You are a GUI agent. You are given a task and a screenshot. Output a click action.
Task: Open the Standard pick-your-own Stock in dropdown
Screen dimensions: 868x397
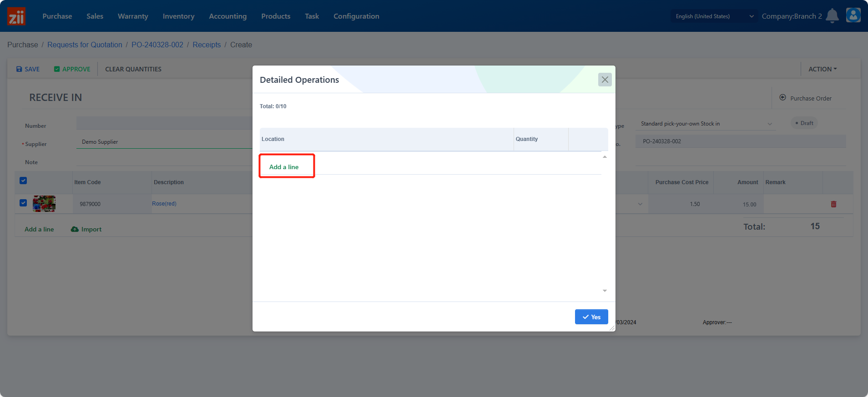coord(706,124)
